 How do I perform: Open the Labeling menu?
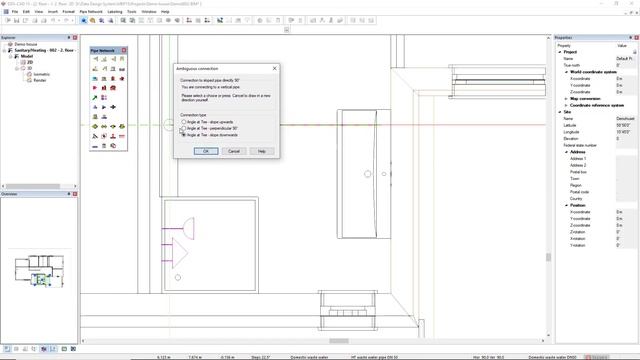point(115,12)
